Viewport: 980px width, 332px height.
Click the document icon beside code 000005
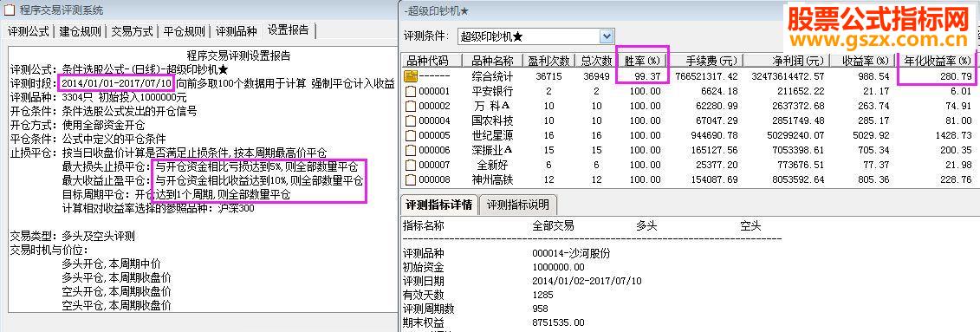(x=411, y=136)
